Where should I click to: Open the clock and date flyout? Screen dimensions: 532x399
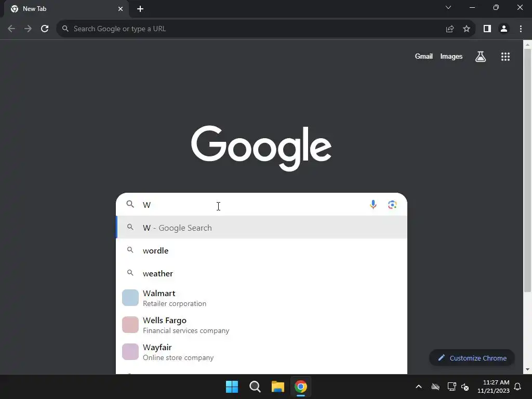click(494, 387)
